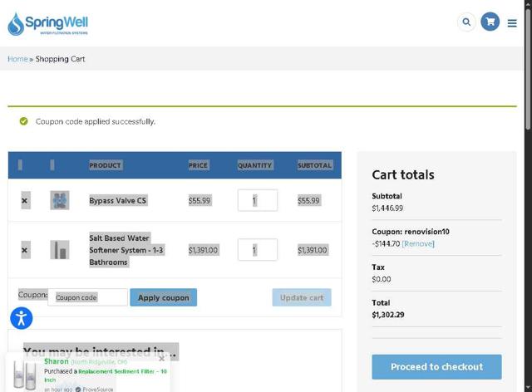Viewport: 532px width, 392px height.
Task: Click the $55.99 price cell
Action: point(199,201)
